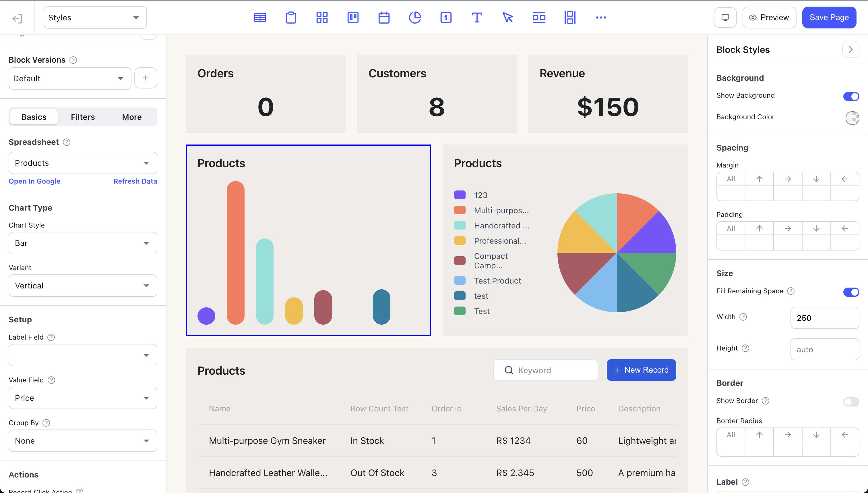Open the three-dots more blocks menu
The image size is (868, 493).
[x=601, y=18]
